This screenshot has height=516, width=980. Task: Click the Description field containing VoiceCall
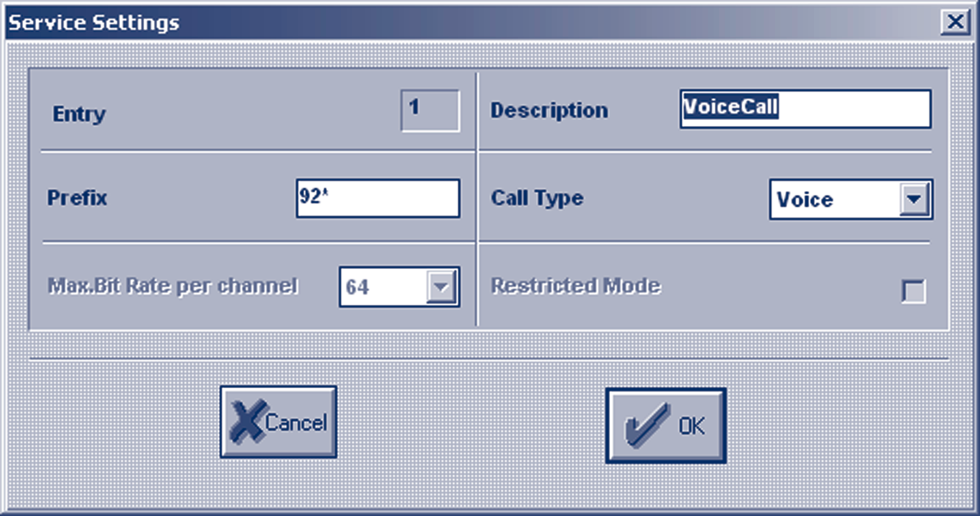803,110
